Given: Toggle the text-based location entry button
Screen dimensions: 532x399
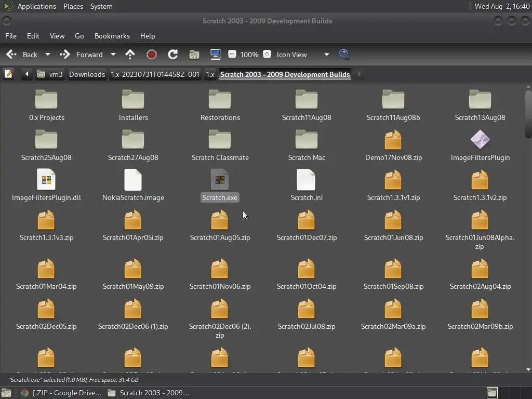Looking at the screenshot, I should point(8,74).
